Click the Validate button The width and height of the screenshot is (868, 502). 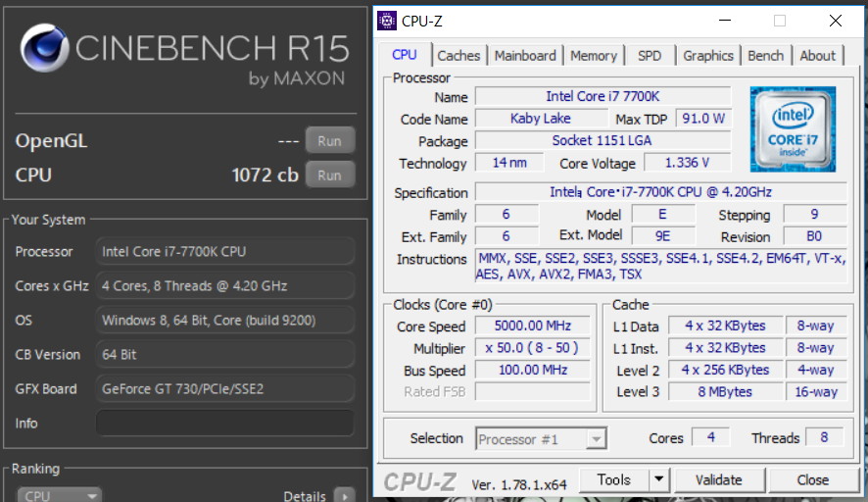pyautogui.click(x=719, y=479)
